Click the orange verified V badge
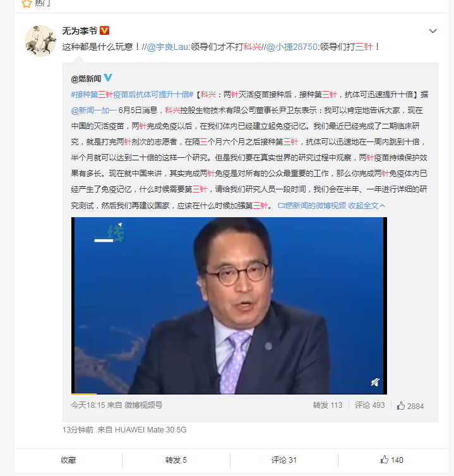454x476 pixels. tap(104, 30)
